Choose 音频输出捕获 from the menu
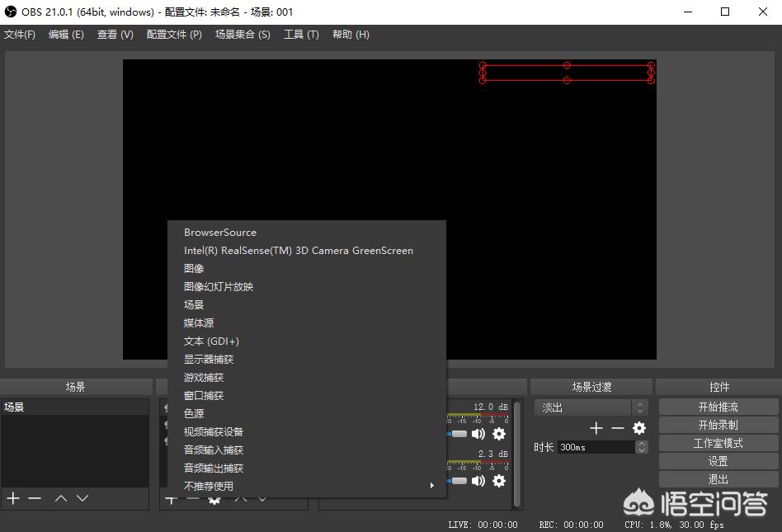 307,468
